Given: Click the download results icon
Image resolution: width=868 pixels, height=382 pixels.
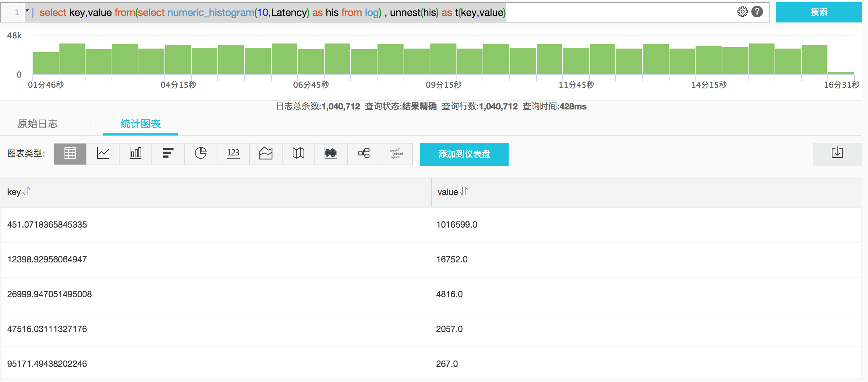Looking at the screenshot, I should point(837,154).
